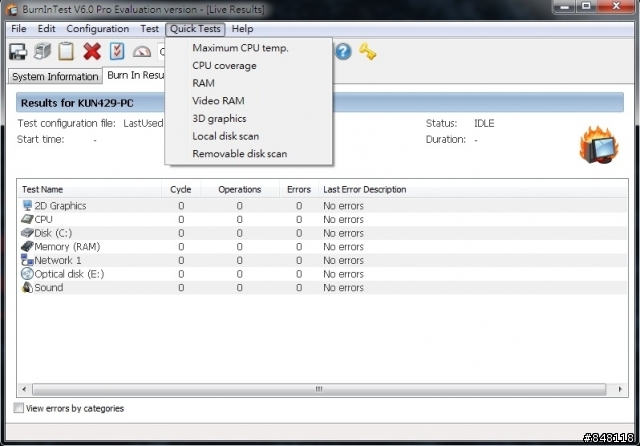Select the Sound test row label
The width and height of the screenshot is (640, 446).
click(49, 287)
